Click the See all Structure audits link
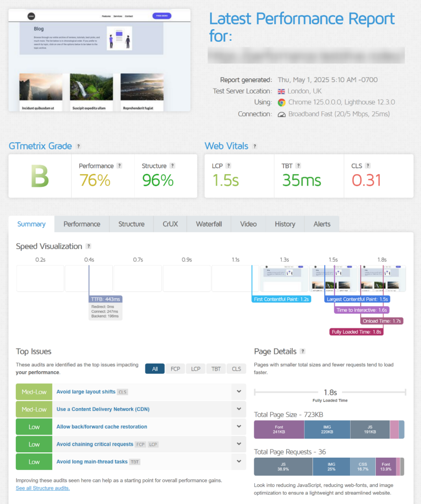Image resolution: width=421 pixels, height=504 pixels. point(43,488)
